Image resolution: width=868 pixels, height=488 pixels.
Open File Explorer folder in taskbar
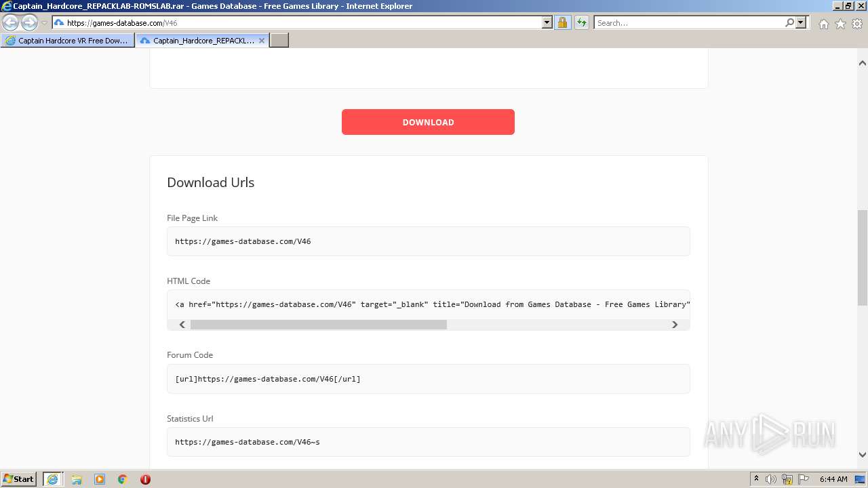click(77, 479)
